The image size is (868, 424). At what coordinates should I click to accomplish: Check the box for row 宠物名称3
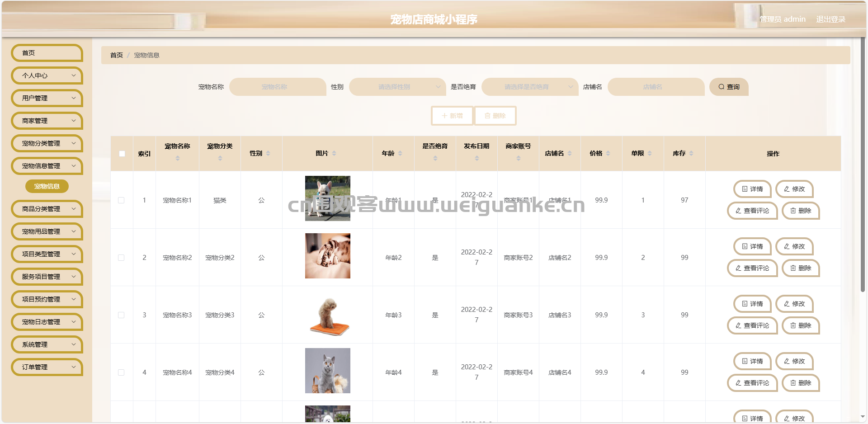(121, 315)
